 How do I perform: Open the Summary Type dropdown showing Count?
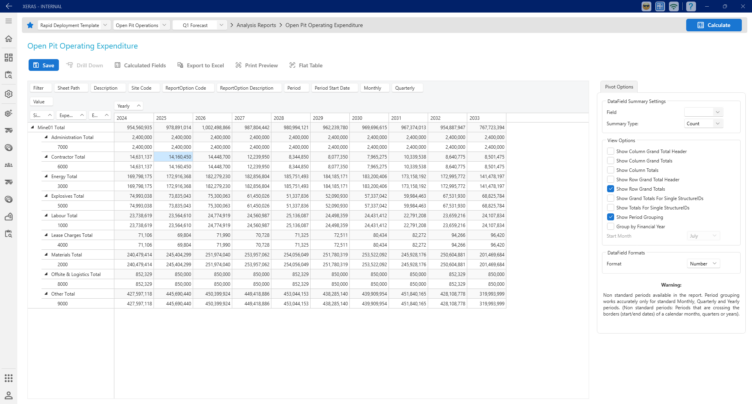pos(703,123)
